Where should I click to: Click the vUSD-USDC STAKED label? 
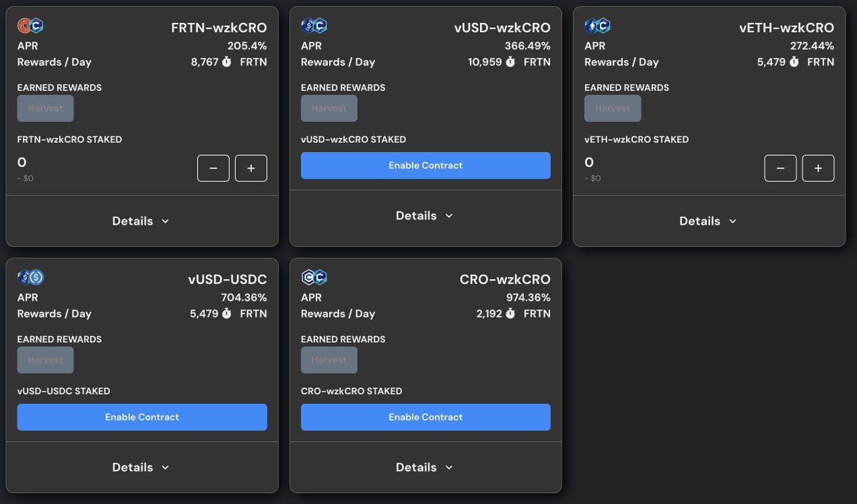(x=64, y=391)
